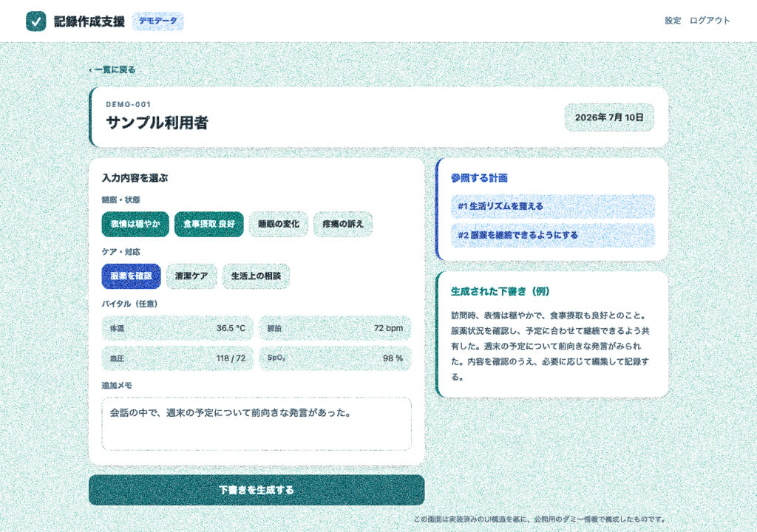Click the バイタル（任意） label
Screen dimensions: 757x532
129,304
